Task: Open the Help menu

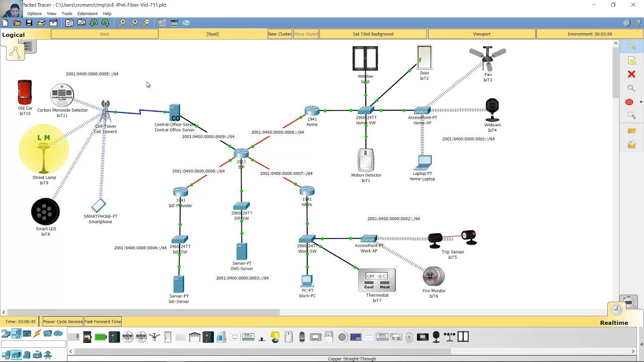Action: coord(107,14)
